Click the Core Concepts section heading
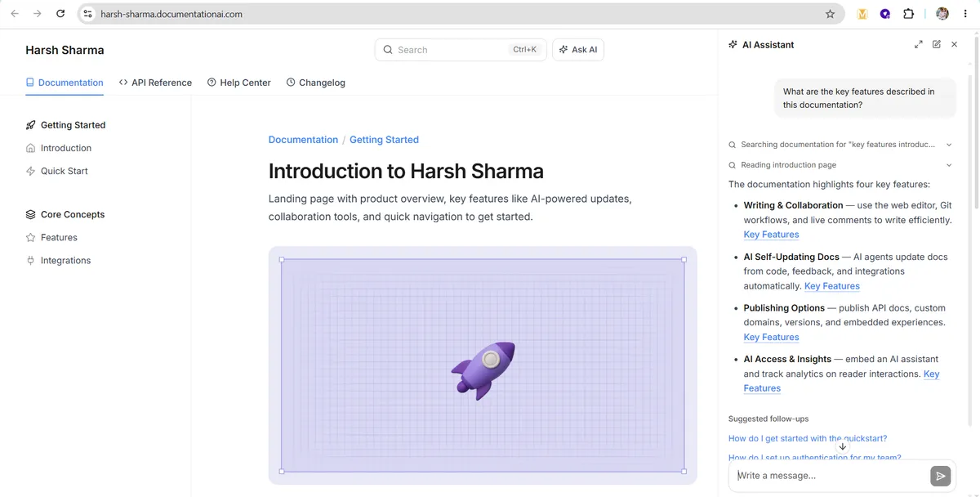Screen dimensions: 980x497 [73, 214]
